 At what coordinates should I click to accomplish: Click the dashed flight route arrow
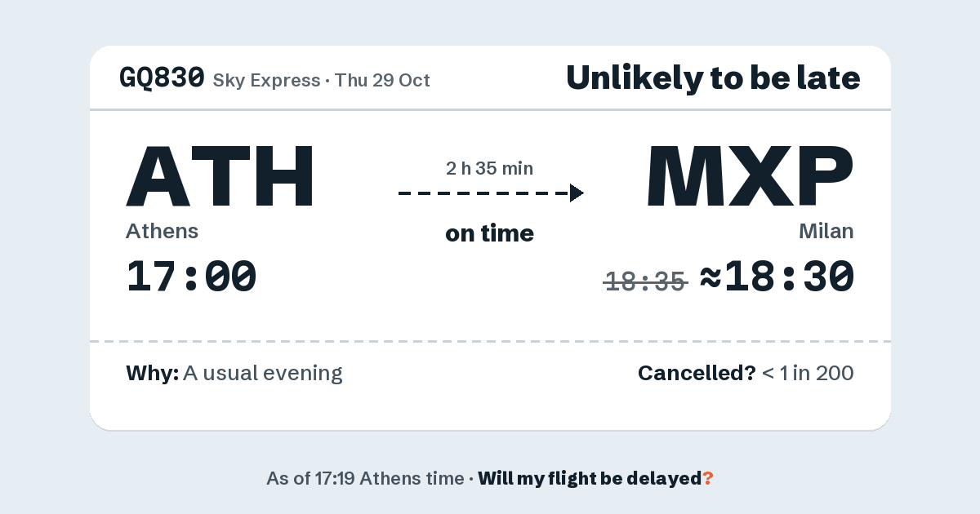[x=491, y=193]
